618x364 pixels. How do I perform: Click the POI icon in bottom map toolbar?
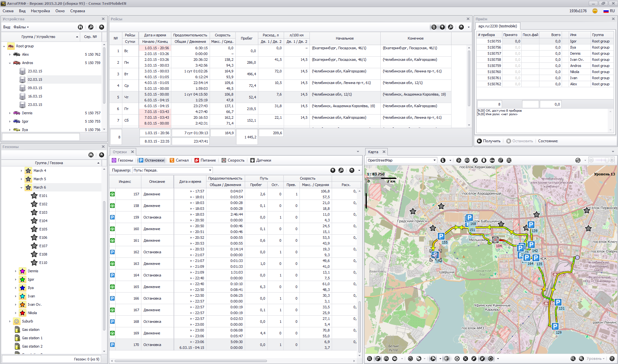386,359
